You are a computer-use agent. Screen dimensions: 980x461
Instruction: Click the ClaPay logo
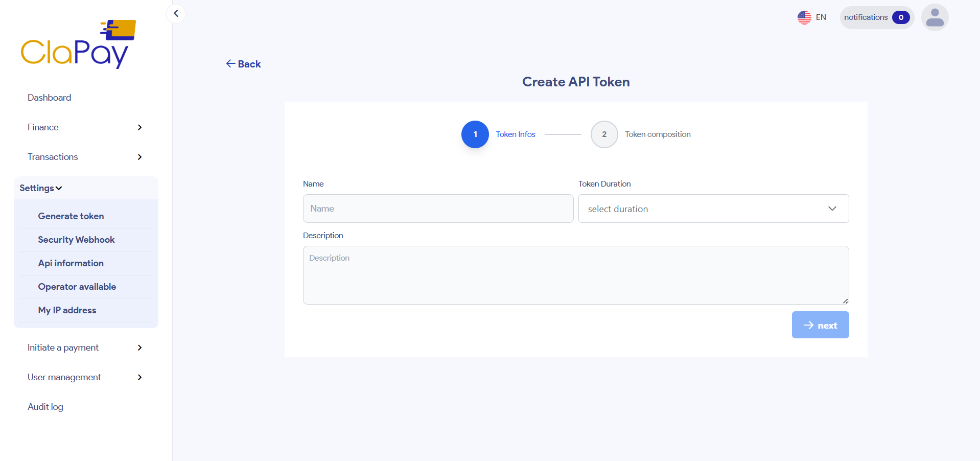pos(78,43)
